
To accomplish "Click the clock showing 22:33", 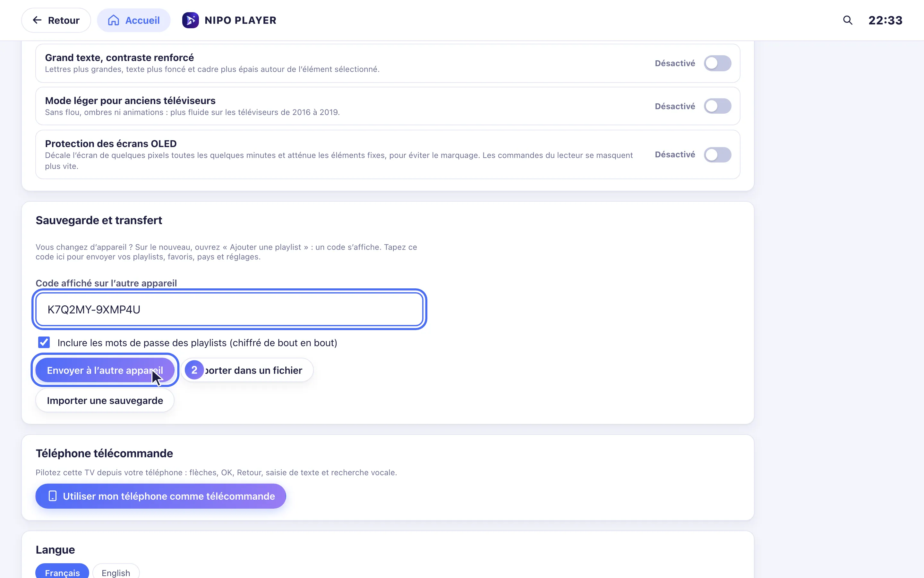I will (x=885, y=20).
